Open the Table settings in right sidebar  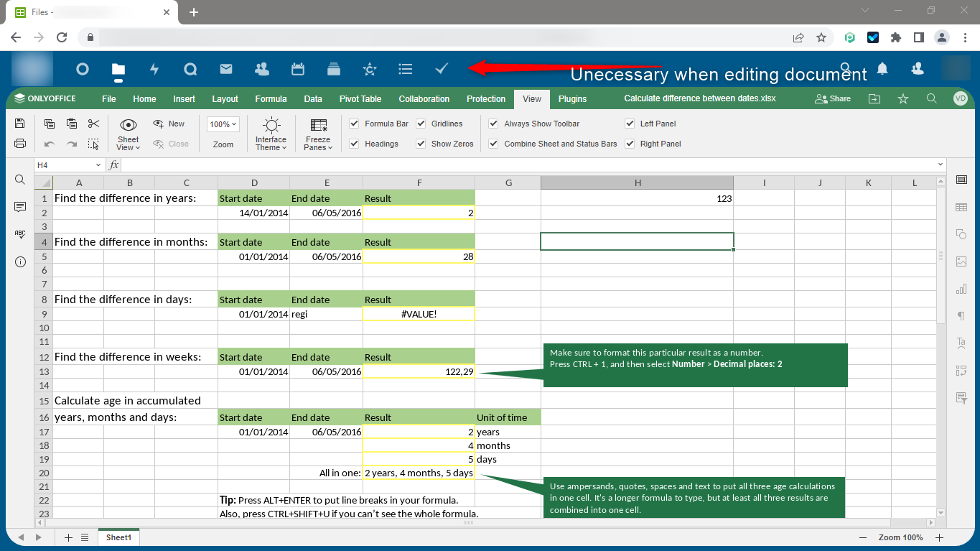pos(961,207)
